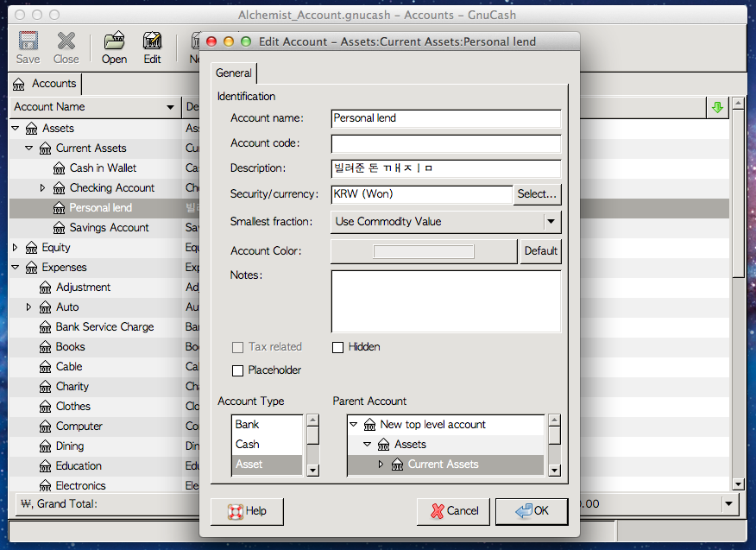Click the bank icon next to Cash in Wallet
Viewport: 756px width, 550px height.
coord(60,168)
